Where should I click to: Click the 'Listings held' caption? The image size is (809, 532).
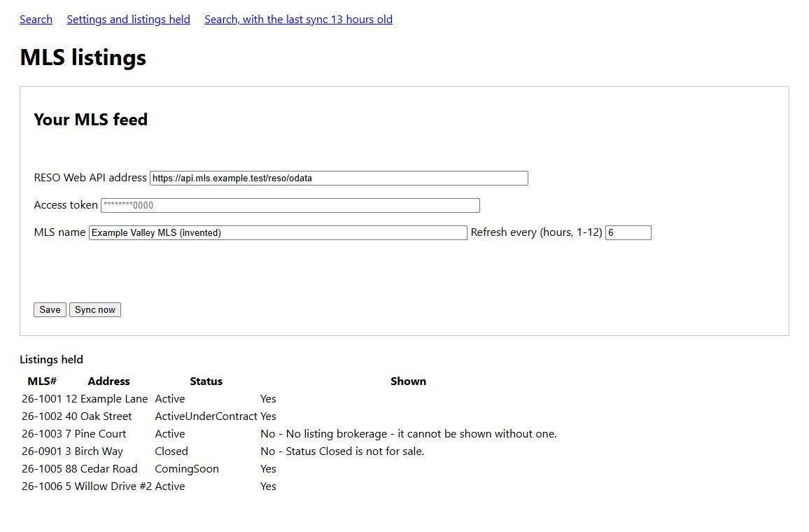point(51,360)
